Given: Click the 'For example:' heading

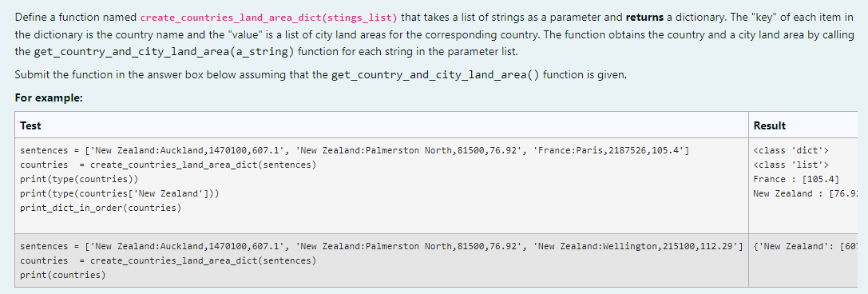Looking at the screenshot, I should tap(49, 97).
